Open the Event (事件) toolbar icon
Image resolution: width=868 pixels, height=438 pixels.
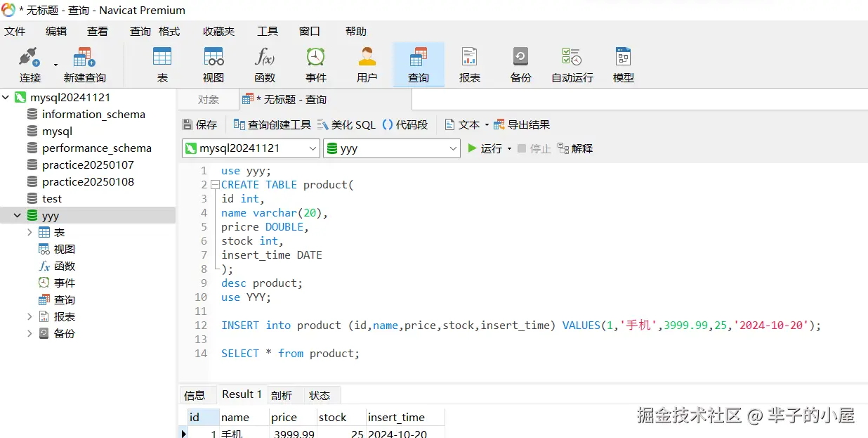coord(316,65)
